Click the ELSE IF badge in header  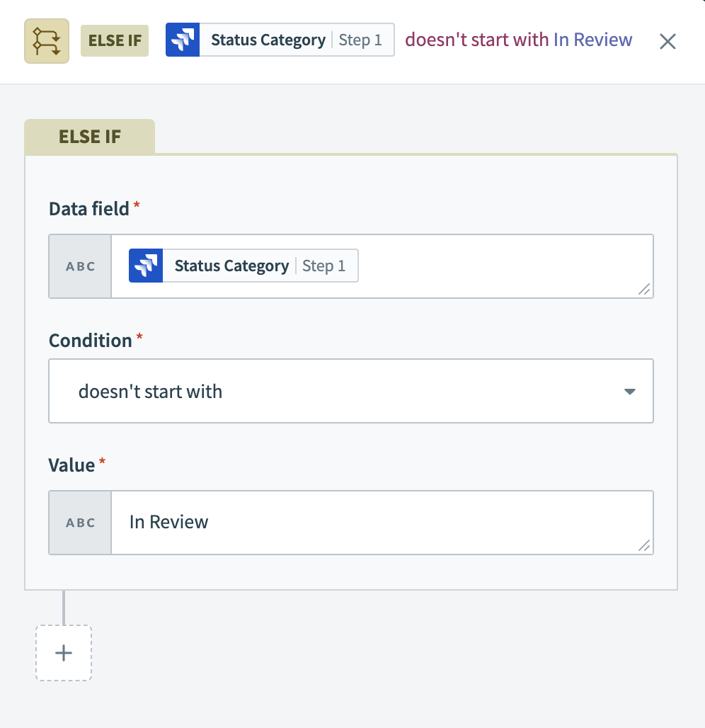click(x=115, y=40)
